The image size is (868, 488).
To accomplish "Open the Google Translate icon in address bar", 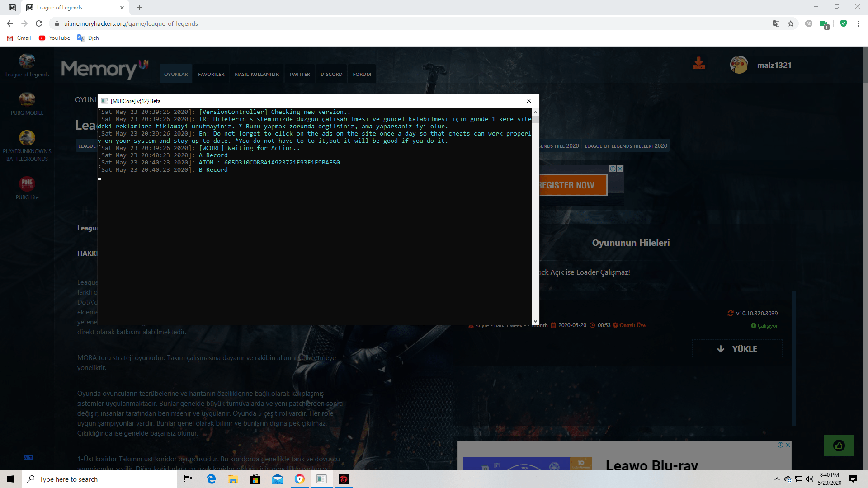I will pos(776,23).
